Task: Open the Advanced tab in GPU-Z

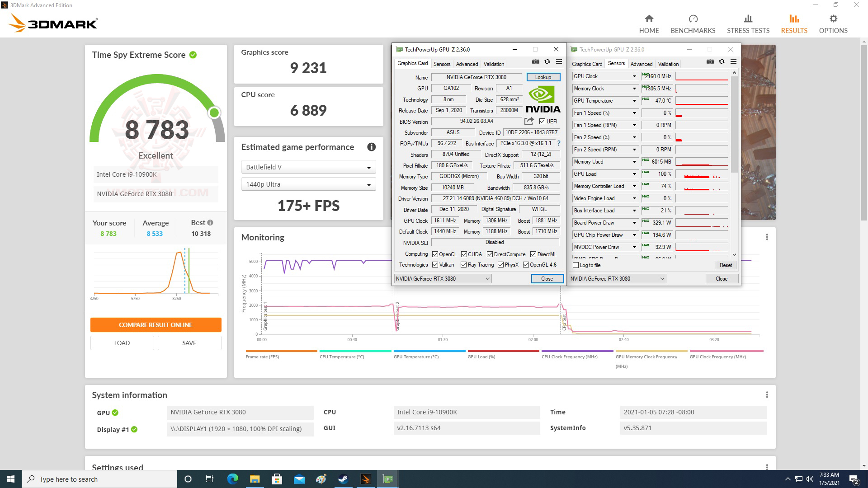Action: (467, 64)
